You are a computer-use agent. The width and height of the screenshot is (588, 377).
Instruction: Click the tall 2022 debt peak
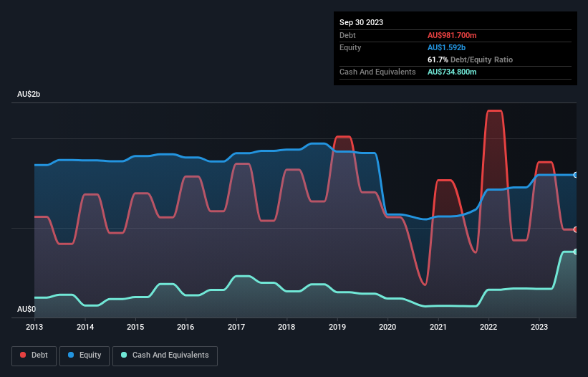coord(494,110)
